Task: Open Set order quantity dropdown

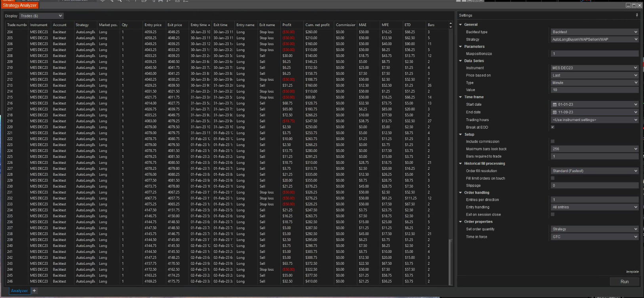Action: [594, 229]
